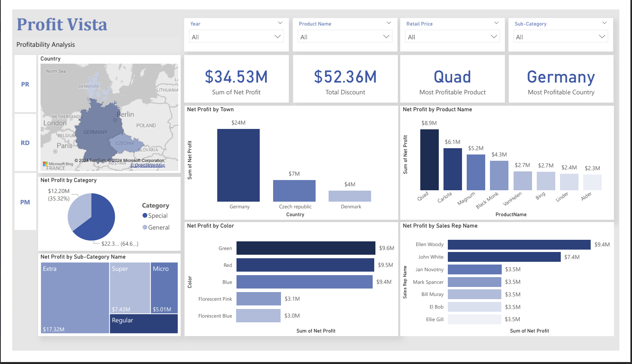Toggle the General entry in Category legend
632x364 pixels.
click(156, 227)
